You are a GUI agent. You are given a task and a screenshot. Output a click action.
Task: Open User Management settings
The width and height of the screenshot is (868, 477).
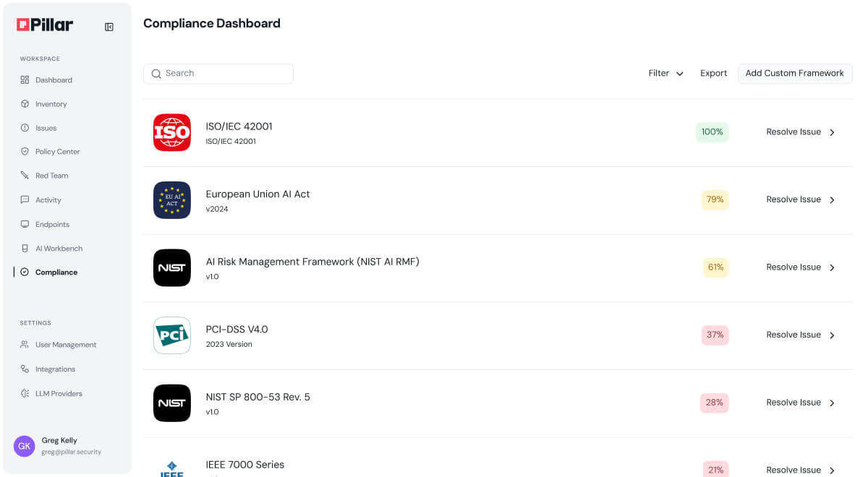[66, 345]
